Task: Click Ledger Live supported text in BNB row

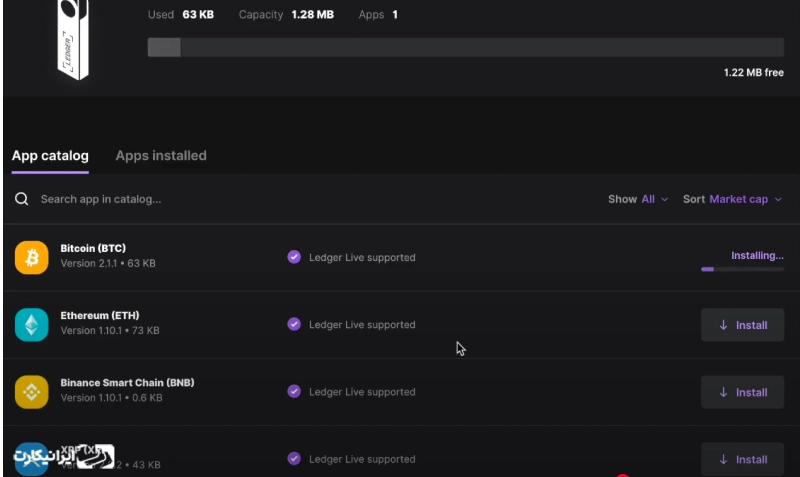Action: [x=362, y=392]
